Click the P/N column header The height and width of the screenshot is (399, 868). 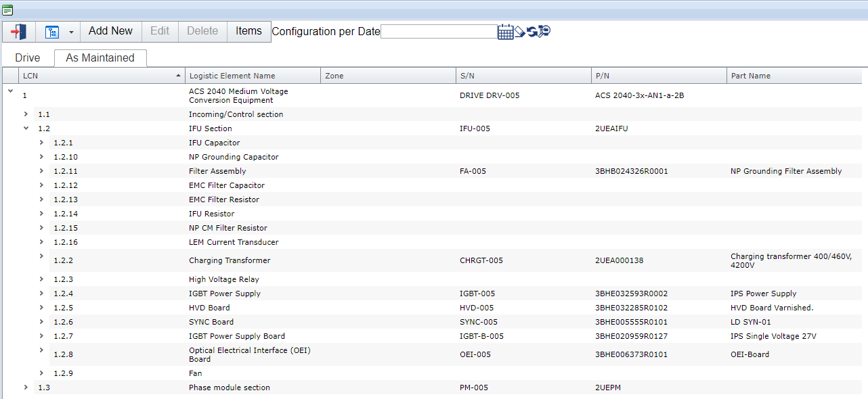click(x=659, y=76)
